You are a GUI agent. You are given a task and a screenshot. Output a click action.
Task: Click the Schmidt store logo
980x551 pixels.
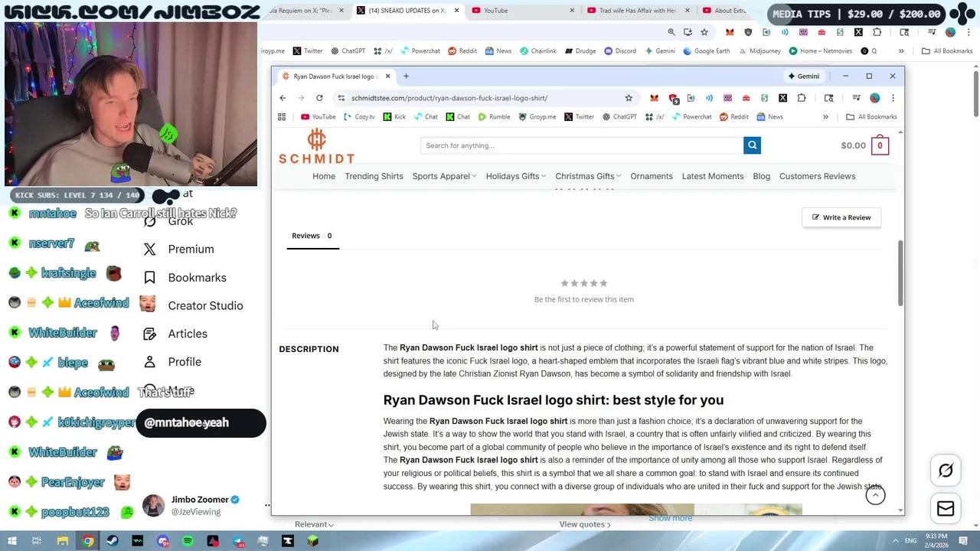point(316,146)
